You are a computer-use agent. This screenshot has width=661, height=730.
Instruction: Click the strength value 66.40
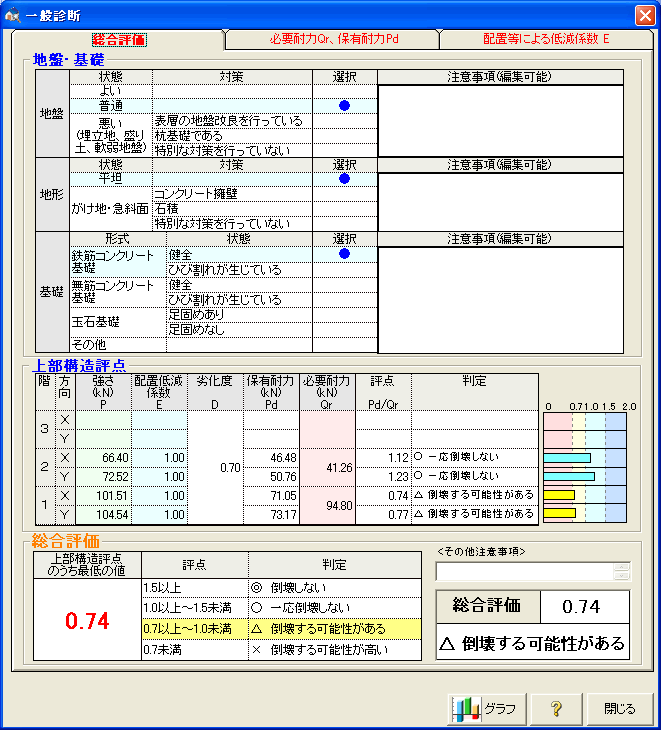tap(115, 458)
